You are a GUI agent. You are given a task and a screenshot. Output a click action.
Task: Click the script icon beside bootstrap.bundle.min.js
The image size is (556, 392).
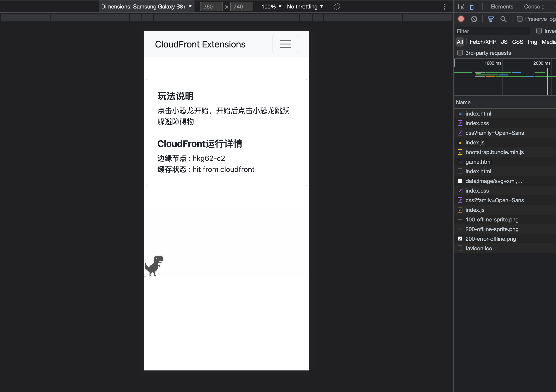460,152
